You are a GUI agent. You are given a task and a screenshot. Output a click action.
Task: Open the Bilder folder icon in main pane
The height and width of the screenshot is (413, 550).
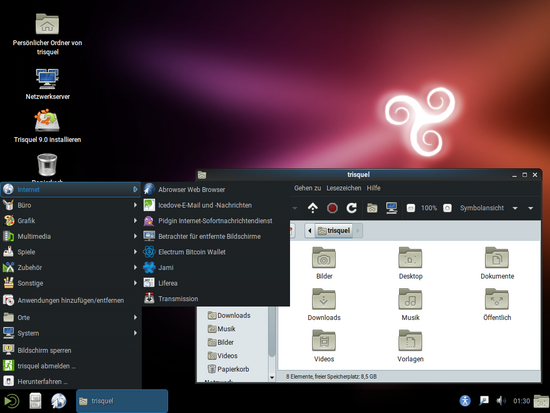[324, 263]
